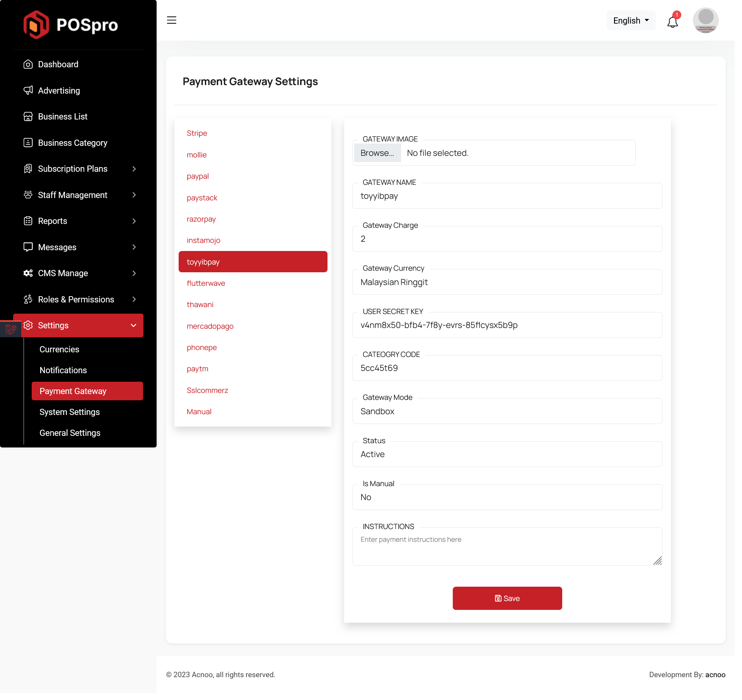Open the English language dropdown

(x=631, y=20)
